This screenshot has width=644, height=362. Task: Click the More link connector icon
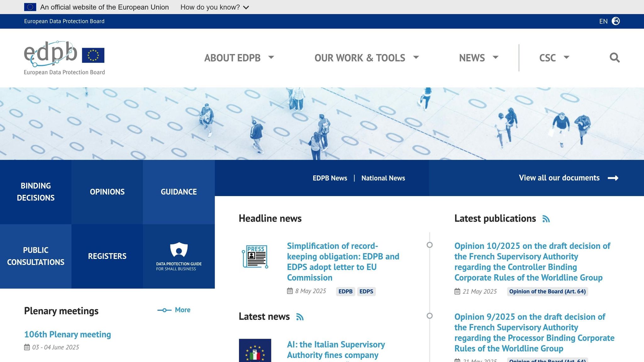tap(164, 310)
